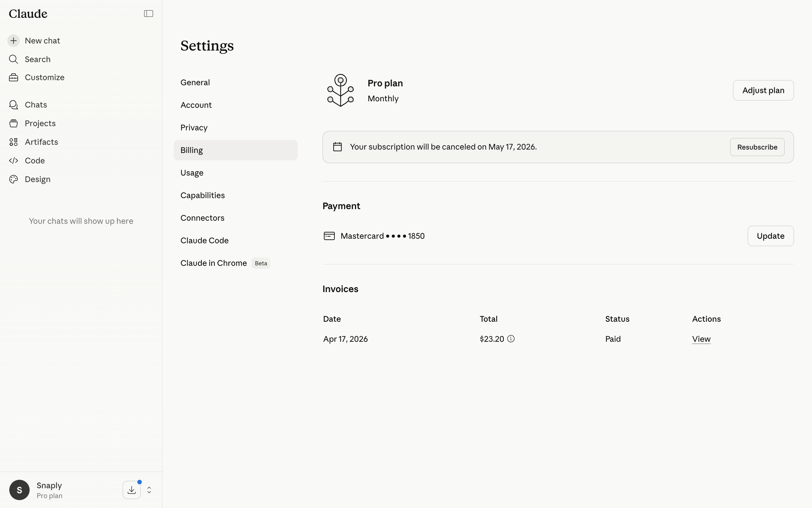The width and height of the screenshot is (812, 508).
Task: Click the Settings page title
Action: click(x=207, y=46)
